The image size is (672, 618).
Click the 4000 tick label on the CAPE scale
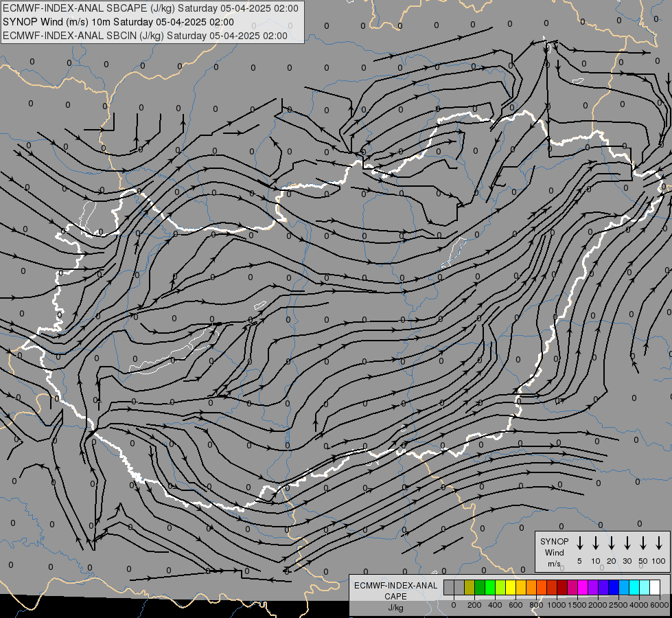pyautogui.click(x=639, y=605)
